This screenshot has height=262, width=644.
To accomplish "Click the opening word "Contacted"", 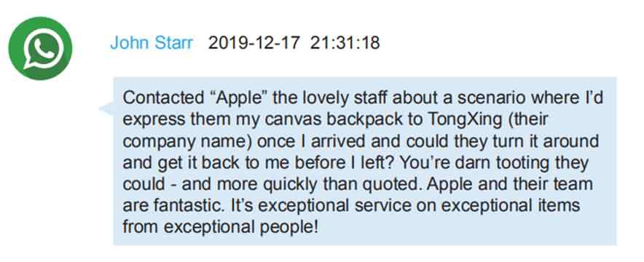I will (x=161, y=99).
